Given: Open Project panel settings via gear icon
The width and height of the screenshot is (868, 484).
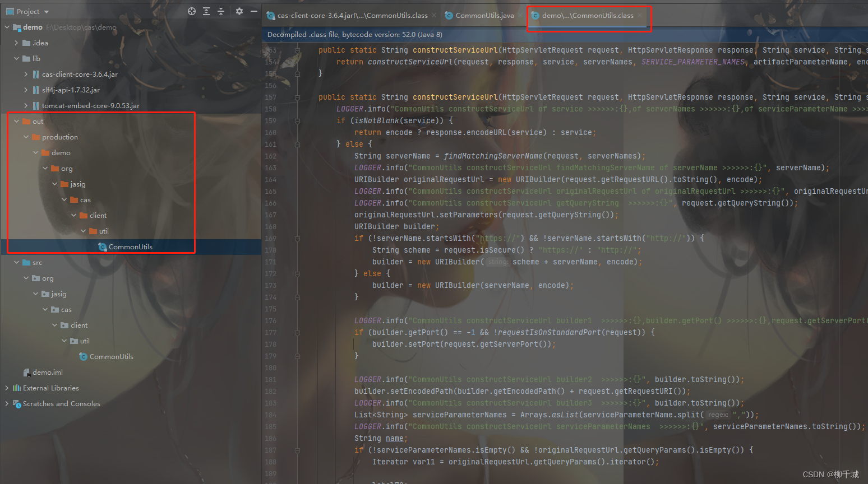Looking at the screenshot, I should (239, 11).
